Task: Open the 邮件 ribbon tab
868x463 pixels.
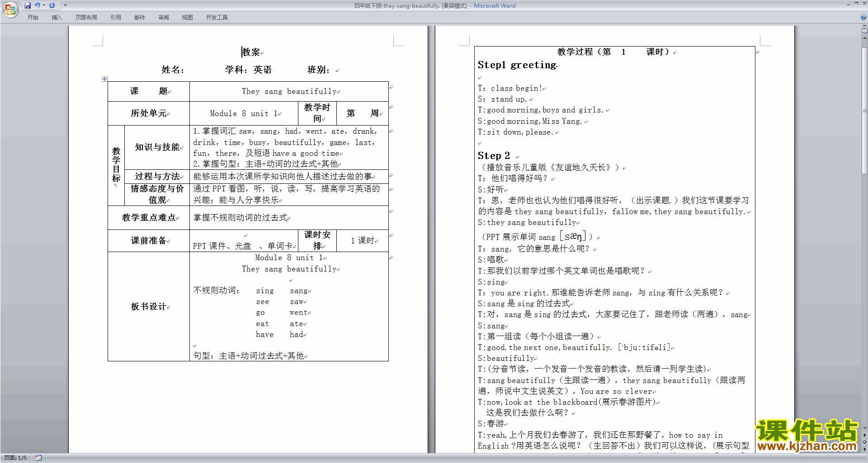Action: pos(140,18)
